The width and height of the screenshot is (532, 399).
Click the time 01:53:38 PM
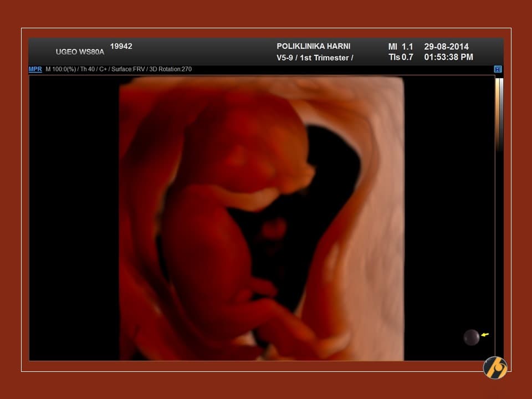[x=448, y=57]
